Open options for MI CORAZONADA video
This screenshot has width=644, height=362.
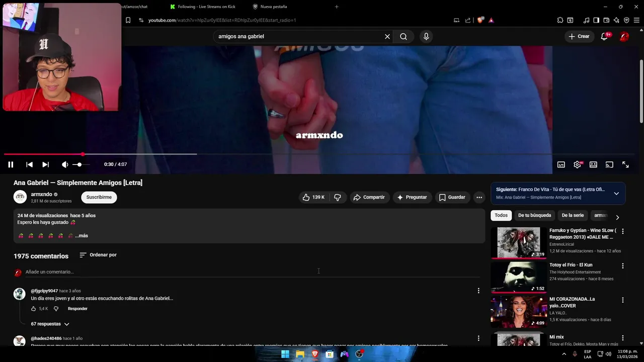point(623,300)
